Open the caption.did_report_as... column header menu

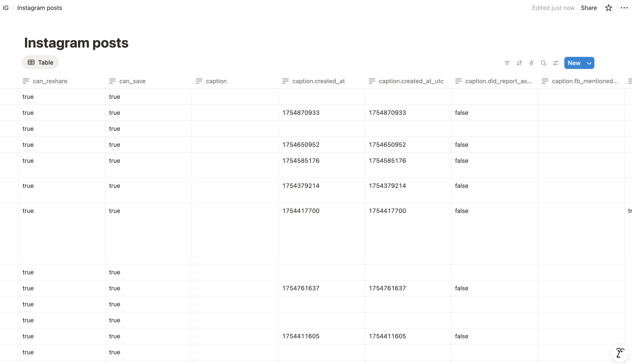(495, 81)
